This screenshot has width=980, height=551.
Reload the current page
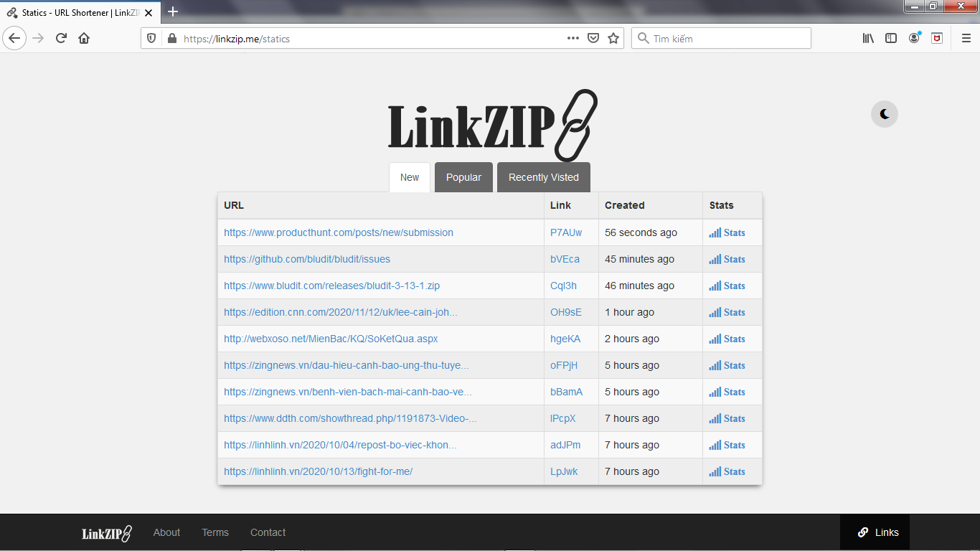[x=61, y=39]
